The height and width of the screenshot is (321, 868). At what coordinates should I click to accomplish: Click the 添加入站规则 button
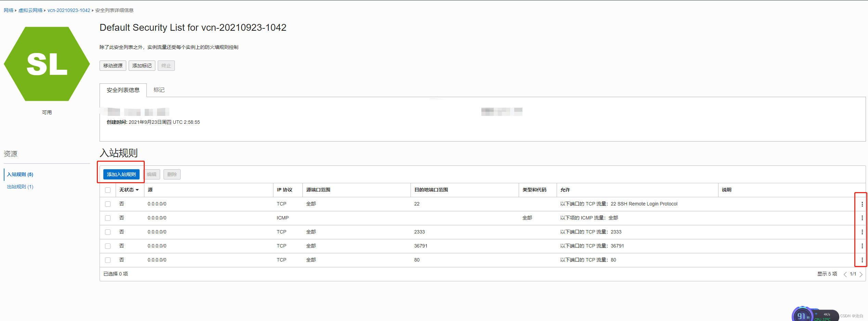tap(121, 174)
